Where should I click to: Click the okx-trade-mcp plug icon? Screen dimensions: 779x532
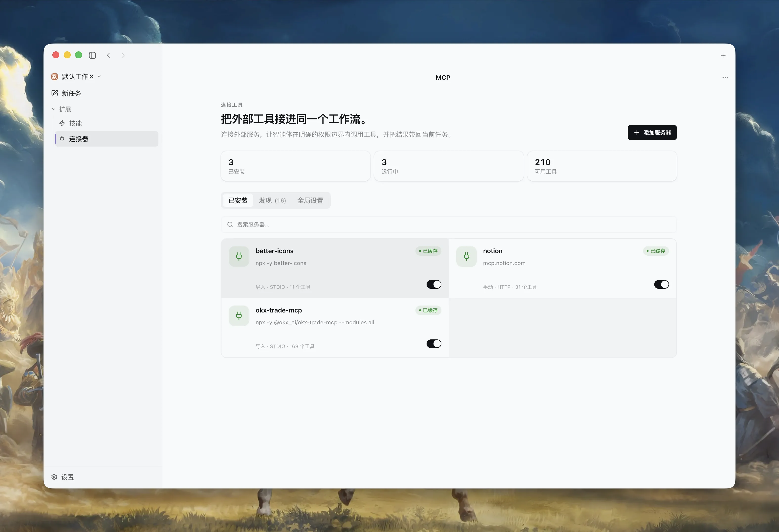(x=239, y=315)
